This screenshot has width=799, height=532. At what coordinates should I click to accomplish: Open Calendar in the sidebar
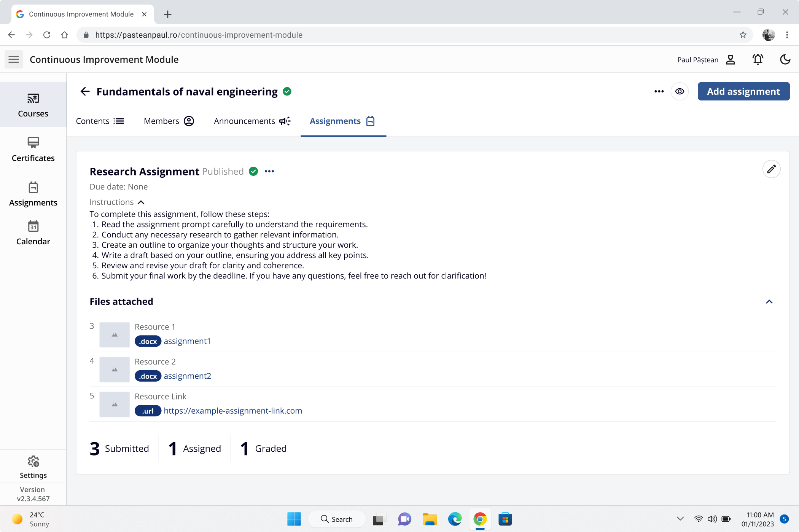(x=33, y=233)
